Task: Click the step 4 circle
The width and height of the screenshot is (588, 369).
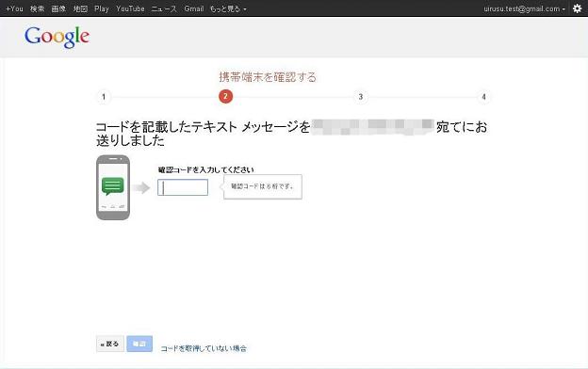Action: tap(483, 97)
